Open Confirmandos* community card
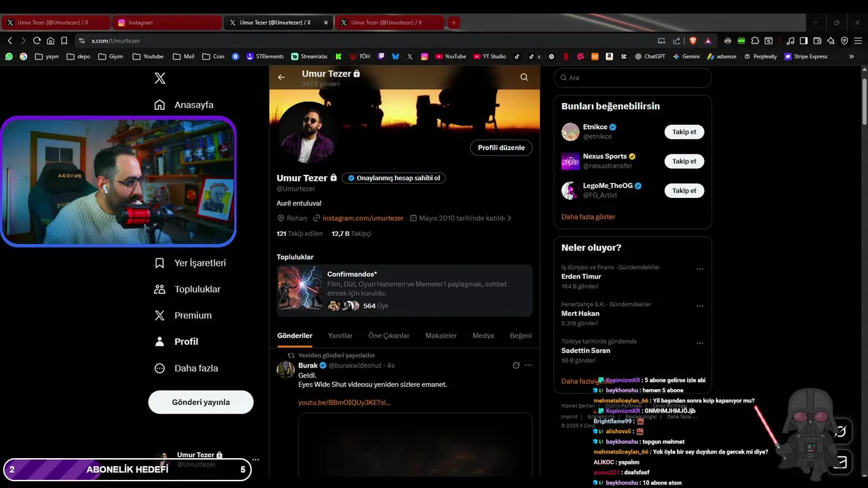Image resolution: width=868 pixels, height=488 pixels. click(404, 290)
